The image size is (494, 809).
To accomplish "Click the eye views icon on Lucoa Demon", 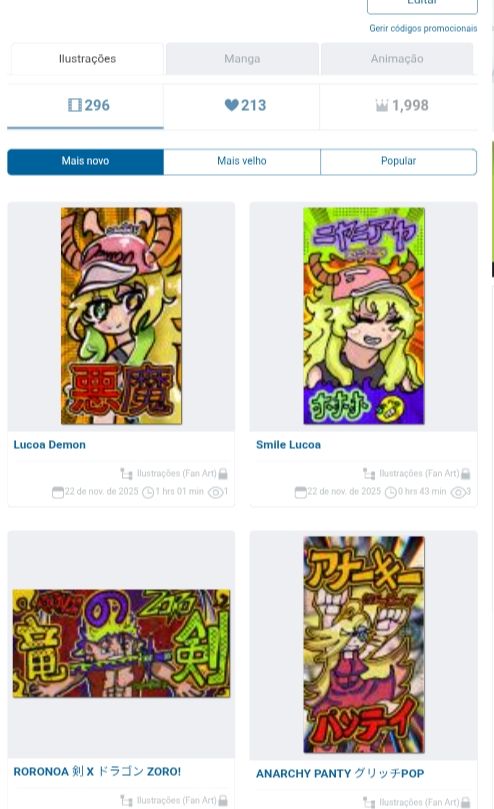I will tap(215, 492).
